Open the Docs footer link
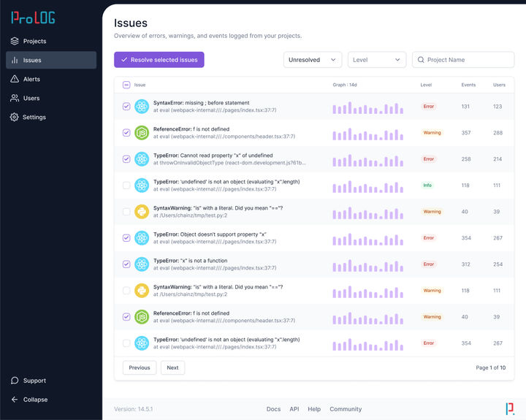Screen dimensions: 526x420 pyautogui.click(x=273, y=409)
